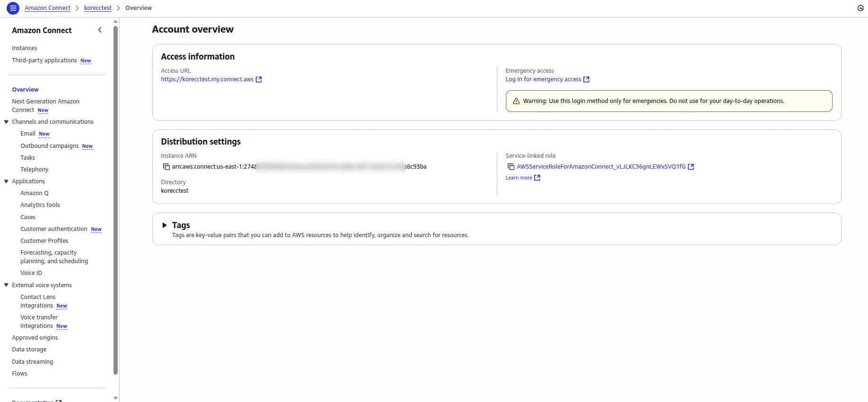868x402 pixels.
Task: Collapse External voice systems group
Action: [x=7, y=285]
